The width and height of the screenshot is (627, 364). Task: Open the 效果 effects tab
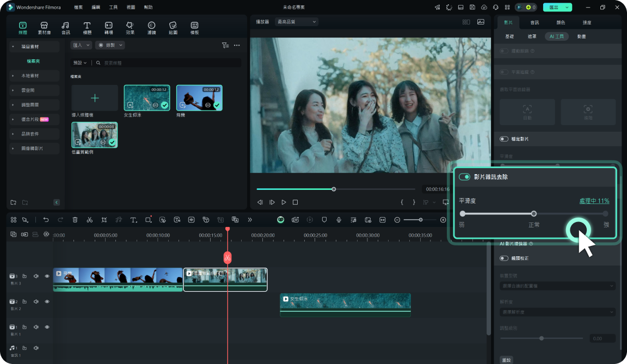[x=130, y=28]
